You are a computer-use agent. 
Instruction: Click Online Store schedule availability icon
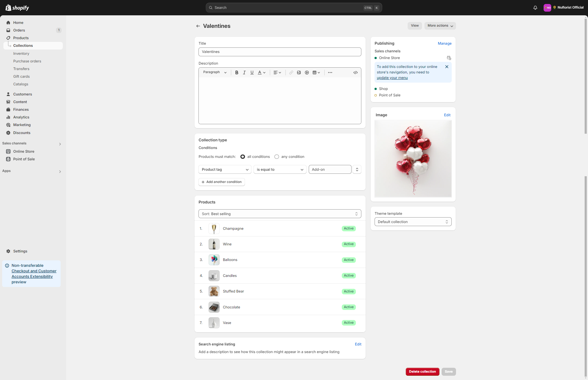(449, 58)
